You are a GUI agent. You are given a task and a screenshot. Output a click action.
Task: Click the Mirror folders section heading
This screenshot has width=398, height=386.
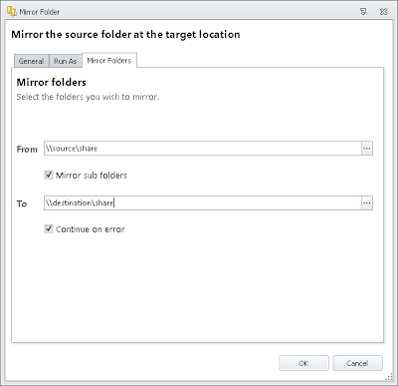click(51, 82)
